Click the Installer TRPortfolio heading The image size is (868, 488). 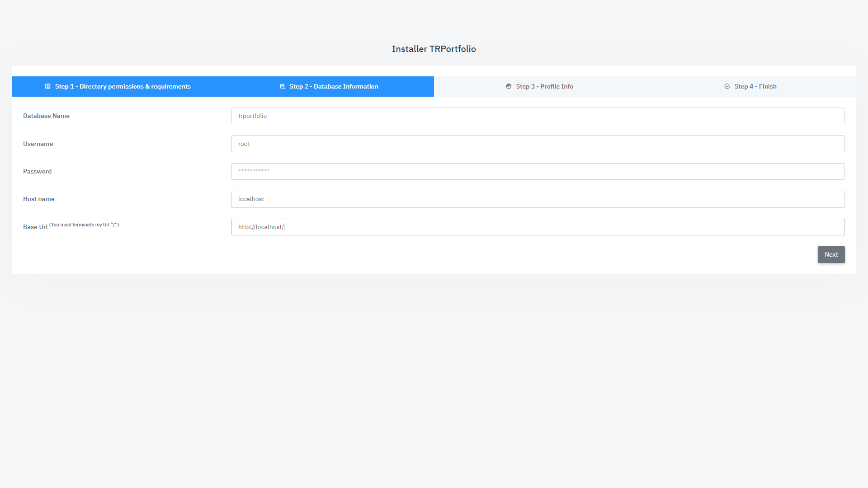(434, 49)
